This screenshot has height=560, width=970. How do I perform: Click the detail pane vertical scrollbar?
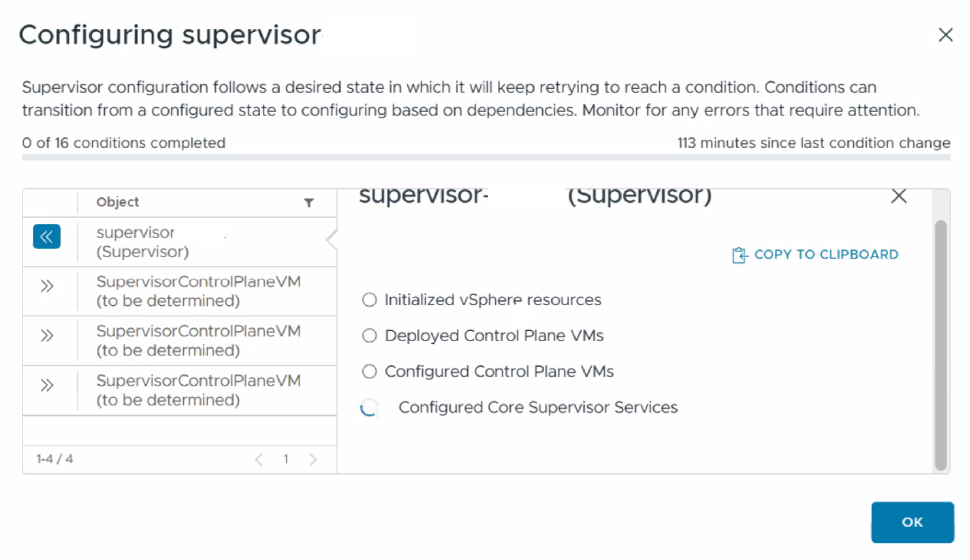tap(941, 345)
